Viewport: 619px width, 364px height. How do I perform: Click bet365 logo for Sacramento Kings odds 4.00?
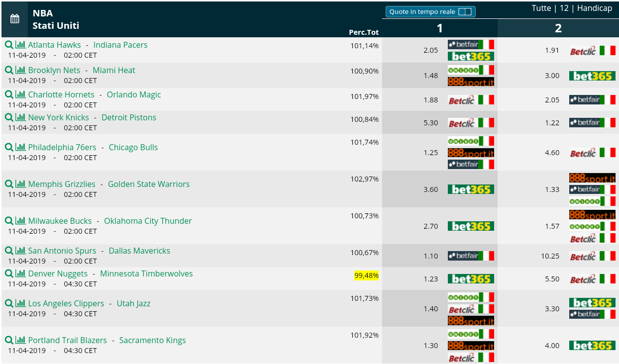coord(593,346)
